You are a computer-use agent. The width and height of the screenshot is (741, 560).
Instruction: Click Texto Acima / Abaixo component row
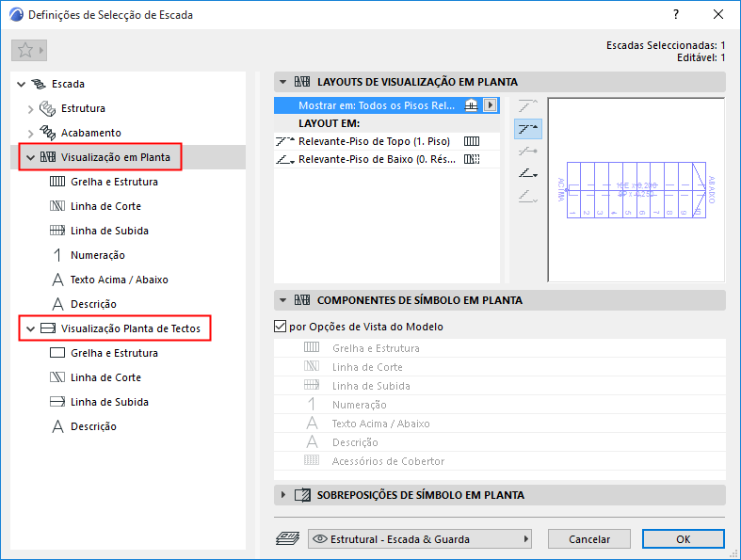click(500, 424)
